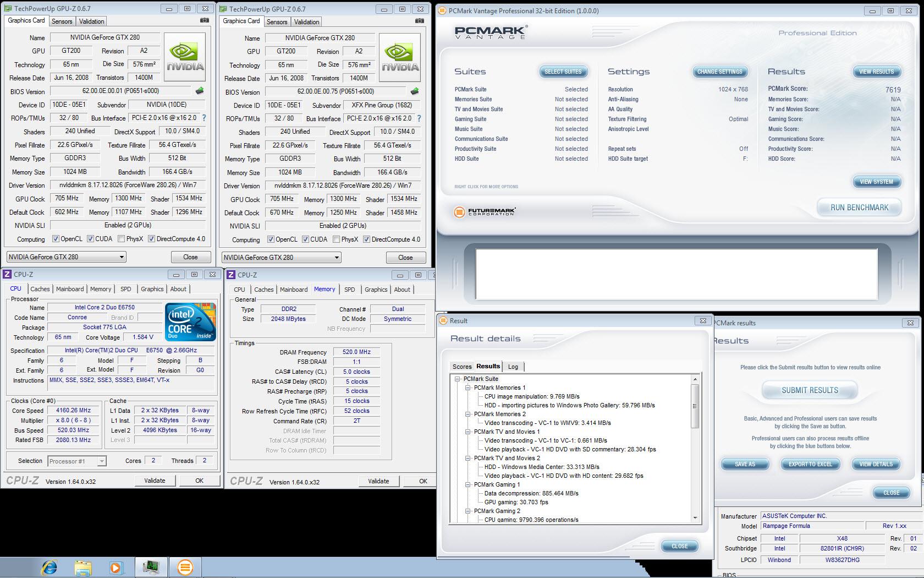Toggle CUDA checkbox in right GPU-Z
924x578 pixels.
pos(306,239)
